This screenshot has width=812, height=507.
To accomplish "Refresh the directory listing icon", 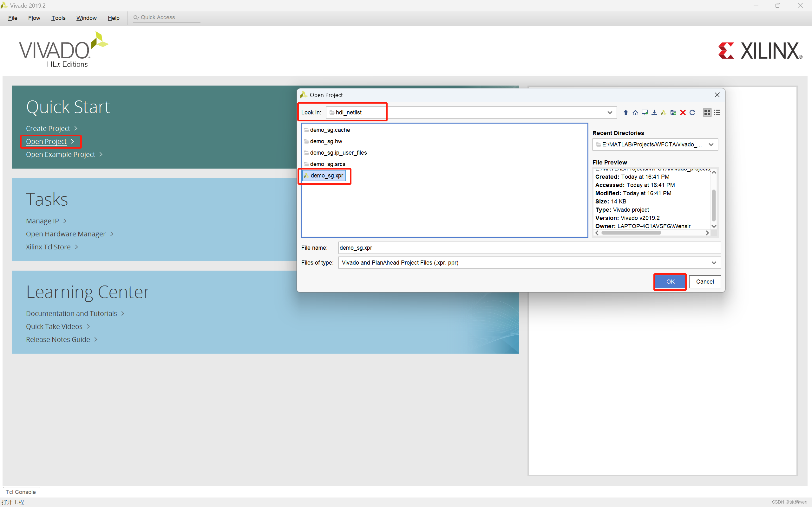I will coord(692,113).
